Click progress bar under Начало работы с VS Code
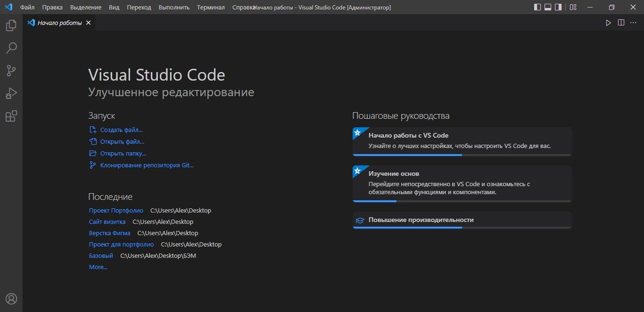 (x=462, y=155)
